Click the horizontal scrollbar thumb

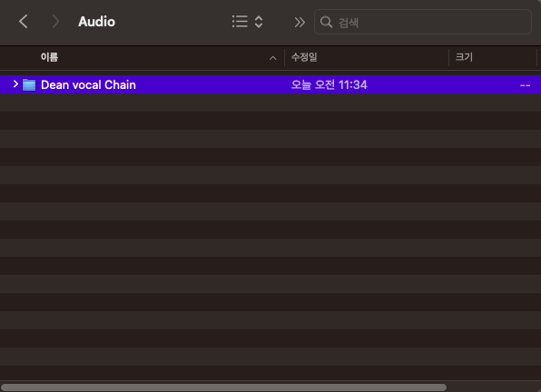point(223,387)
